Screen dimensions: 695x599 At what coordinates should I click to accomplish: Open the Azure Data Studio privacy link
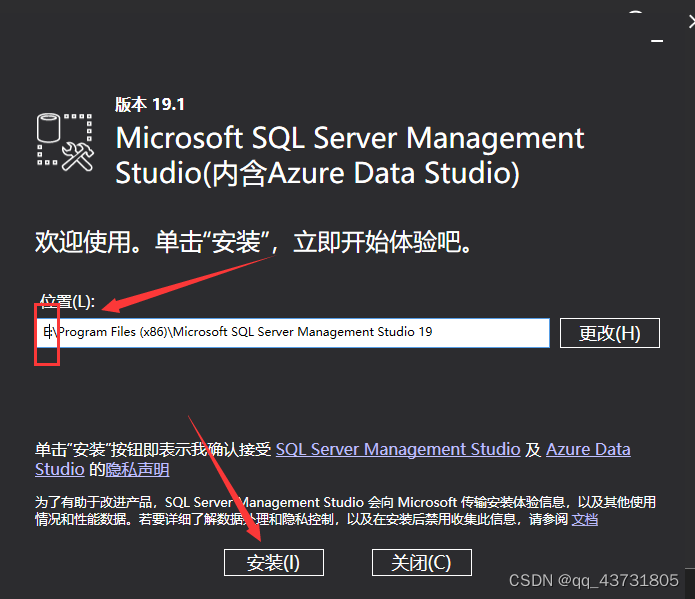click(588, 449)
